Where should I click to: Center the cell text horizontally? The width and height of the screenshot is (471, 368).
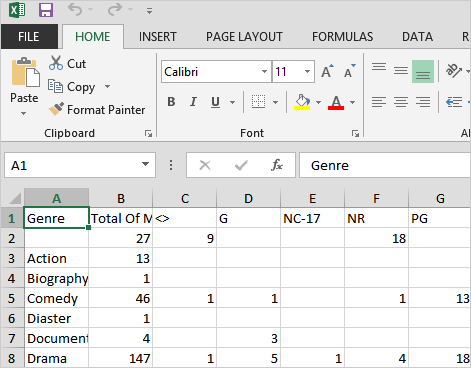[401, 102]
